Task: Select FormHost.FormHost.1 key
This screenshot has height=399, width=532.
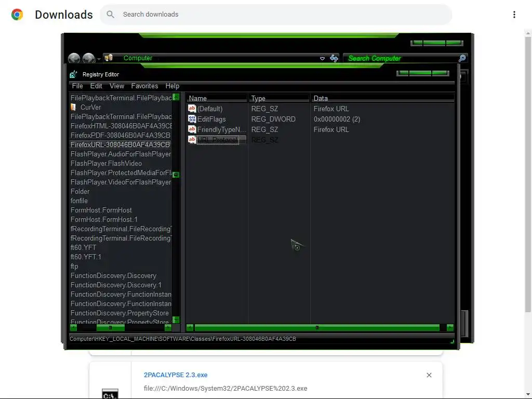Action: point(104,220)
